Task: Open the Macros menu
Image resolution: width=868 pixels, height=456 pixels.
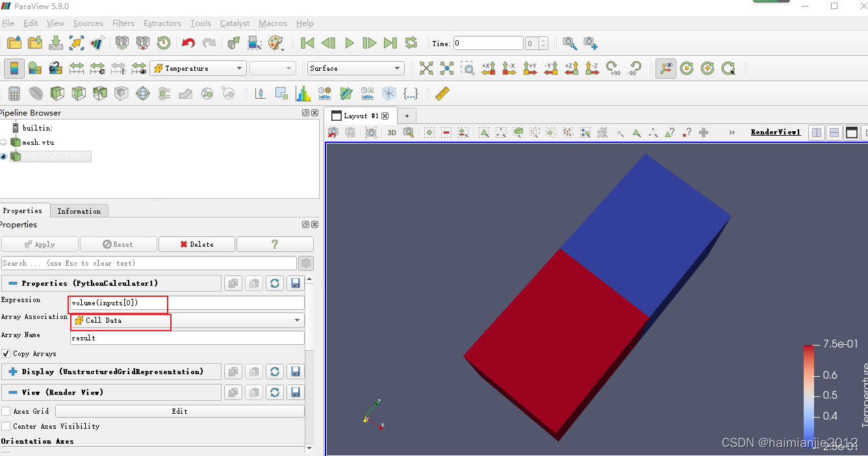Action: tap(273, 23)
